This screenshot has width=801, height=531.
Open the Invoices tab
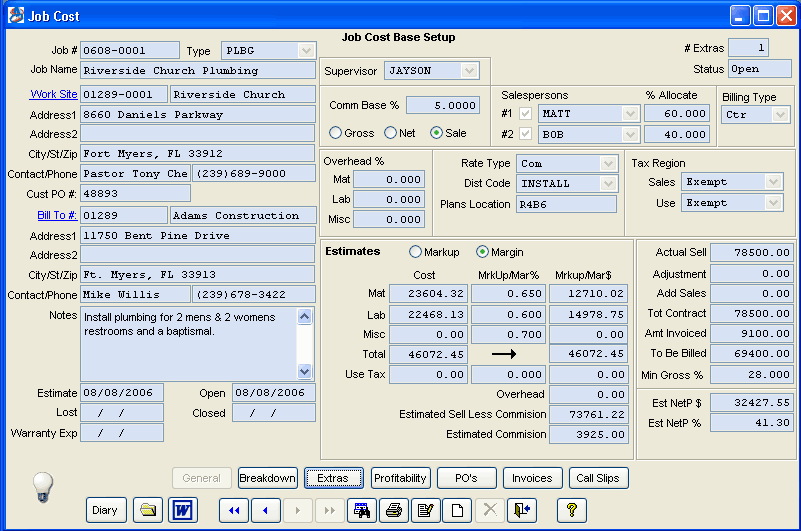532,478
